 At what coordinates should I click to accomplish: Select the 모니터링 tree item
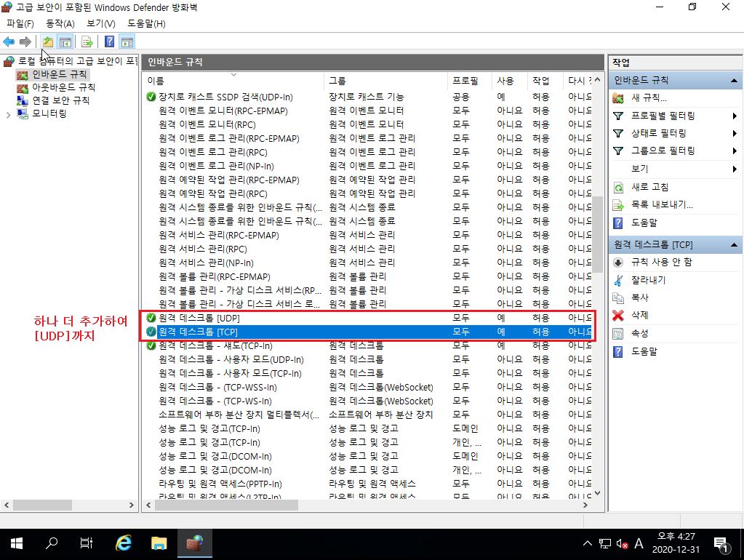[49, 113]
